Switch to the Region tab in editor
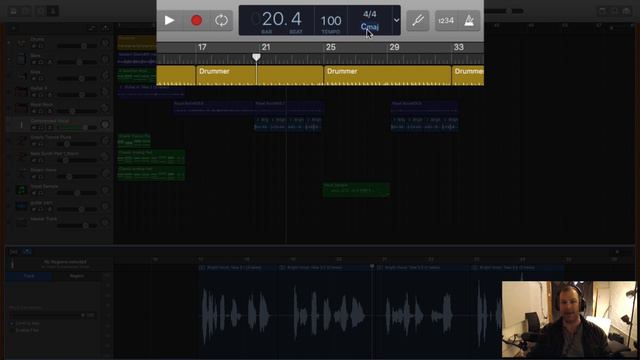The height and width of the screenshot is (360, 640). (76, 276)
